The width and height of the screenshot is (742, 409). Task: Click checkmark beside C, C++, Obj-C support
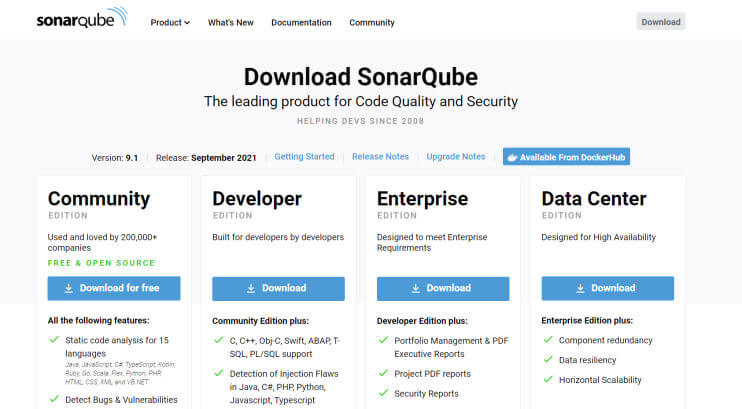tap(219, 340)
